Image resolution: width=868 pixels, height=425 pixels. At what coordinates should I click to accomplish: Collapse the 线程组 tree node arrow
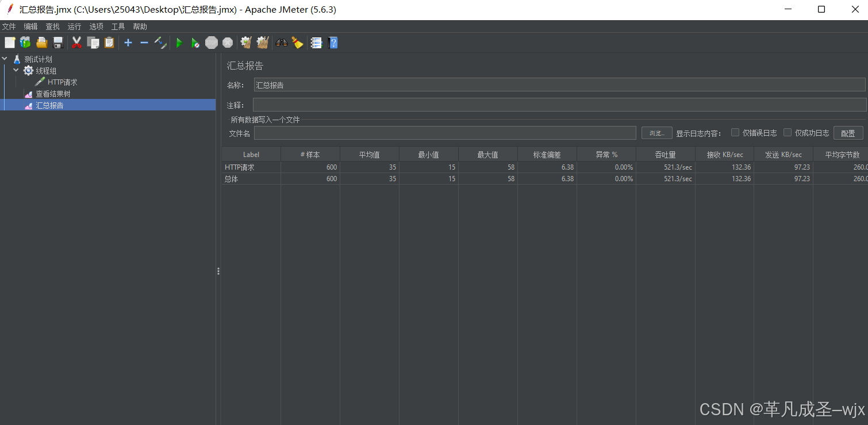[16, 70]
